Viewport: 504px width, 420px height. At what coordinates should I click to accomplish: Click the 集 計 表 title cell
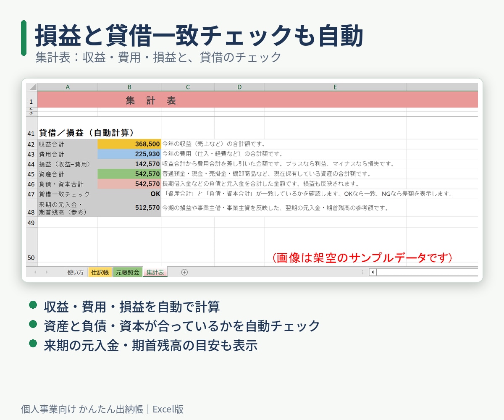click(257, 100)
